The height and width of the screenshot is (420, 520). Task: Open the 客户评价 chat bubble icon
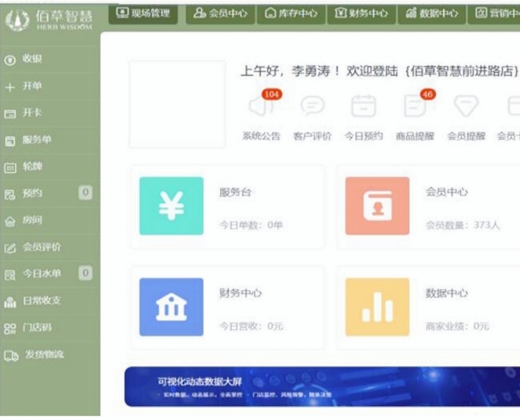coord(312,106)
